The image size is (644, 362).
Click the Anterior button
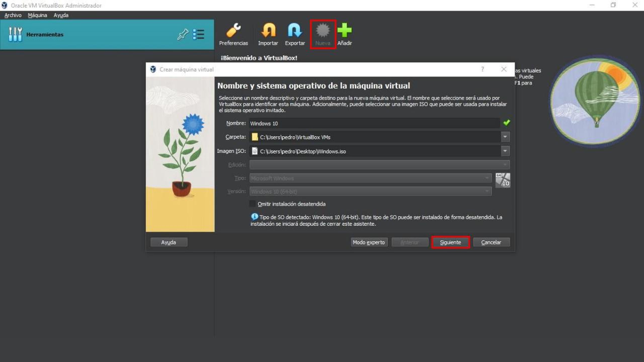pos(410,242)
